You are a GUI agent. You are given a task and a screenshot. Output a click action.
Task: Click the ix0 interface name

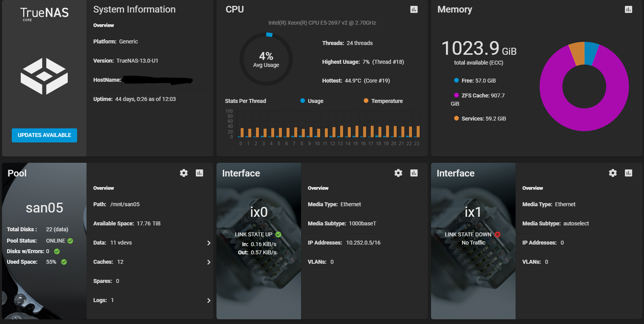pos(259,212)
